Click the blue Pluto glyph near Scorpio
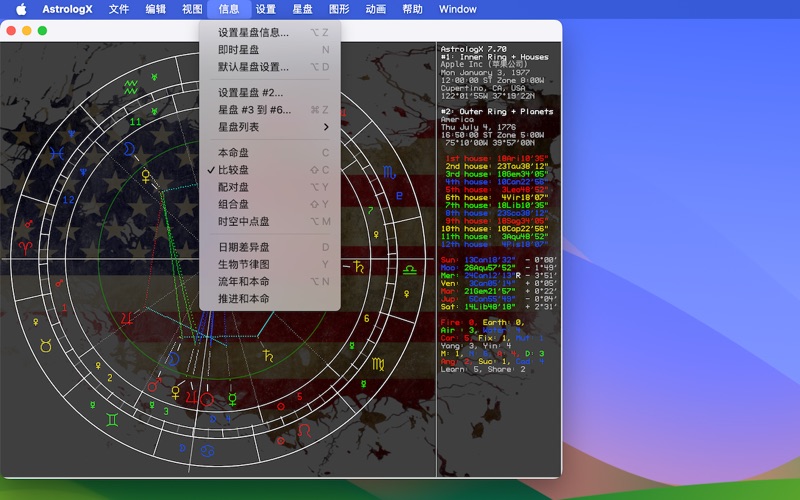Image resolution: width=800 pixels, height=500 pixels. [399, 195]
